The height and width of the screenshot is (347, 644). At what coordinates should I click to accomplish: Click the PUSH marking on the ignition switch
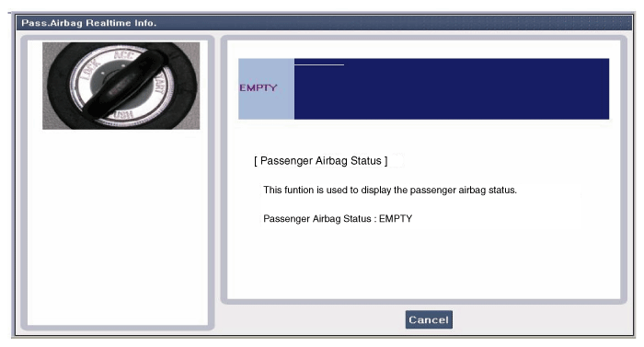(122, 115)
